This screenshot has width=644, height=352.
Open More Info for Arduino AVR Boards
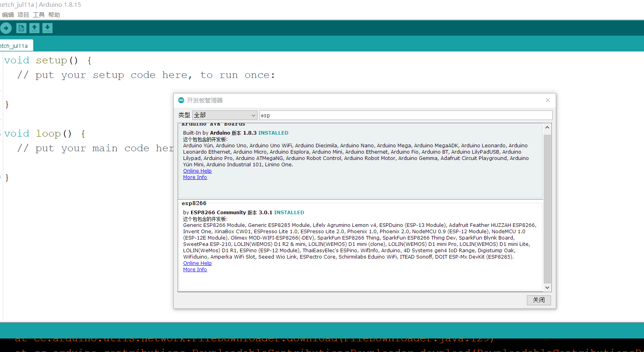tap(195, 177)
